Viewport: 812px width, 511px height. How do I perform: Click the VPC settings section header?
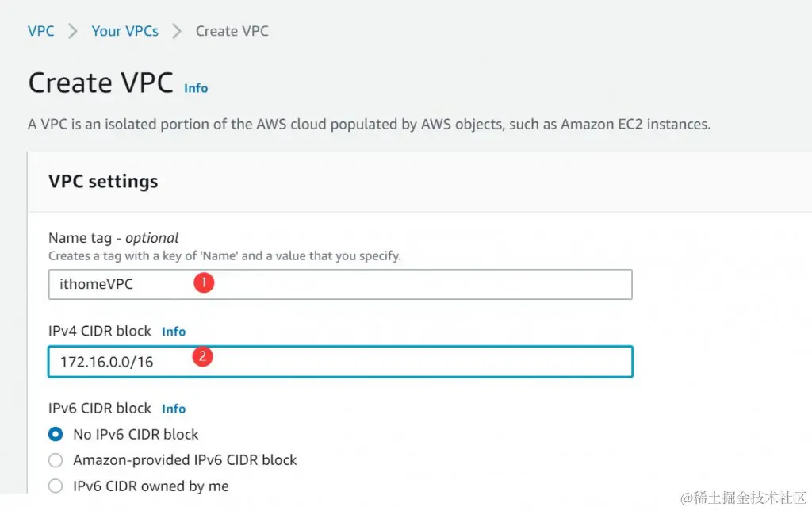coord(103,181)
